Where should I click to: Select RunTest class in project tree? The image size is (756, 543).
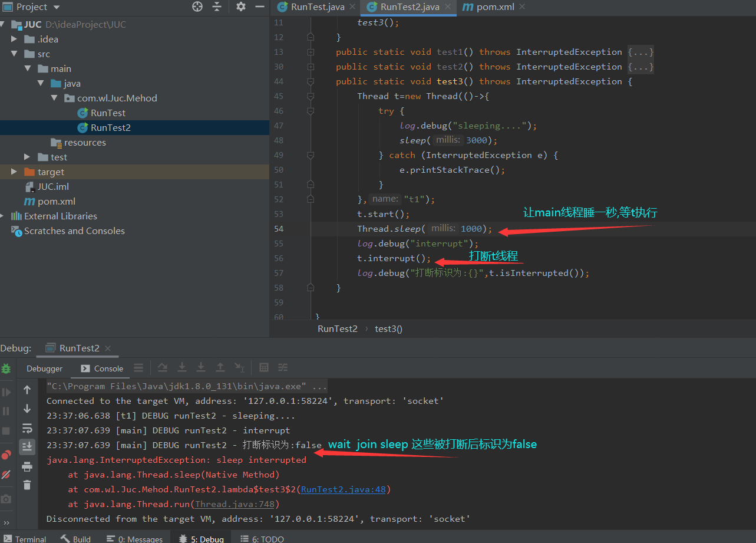point(108,113)
